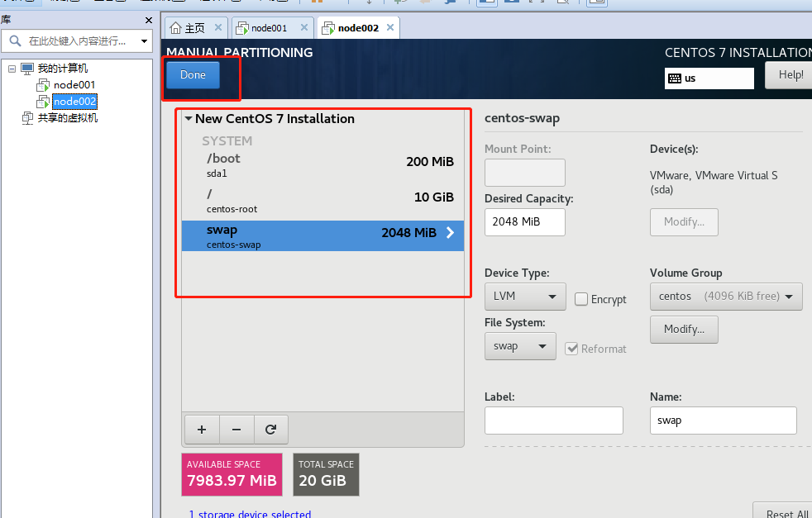Open the Volume Group centos dropdown
The width and height of the screenshot is (812, 518).
[725, 296]
